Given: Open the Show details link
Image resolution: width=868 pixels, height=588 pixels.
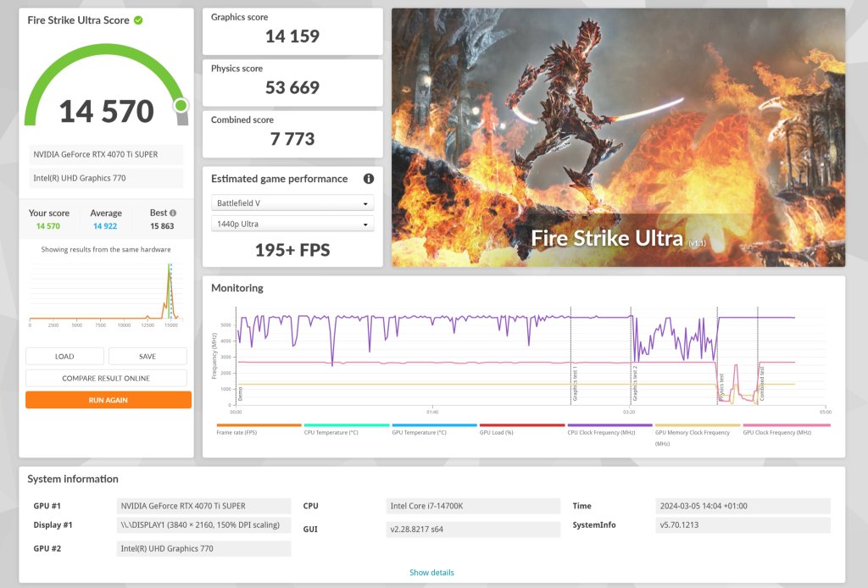Looking at the screenshot, I should coord(431,573).
